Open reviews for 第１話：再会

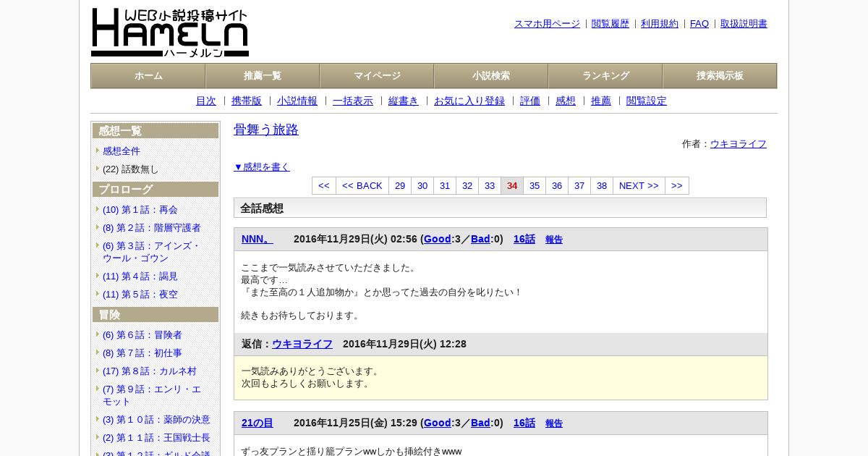click(x=140, y=209)
